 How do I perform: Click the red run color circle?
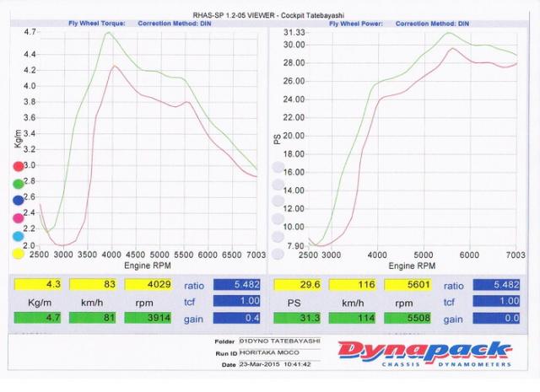pos(19,165)
